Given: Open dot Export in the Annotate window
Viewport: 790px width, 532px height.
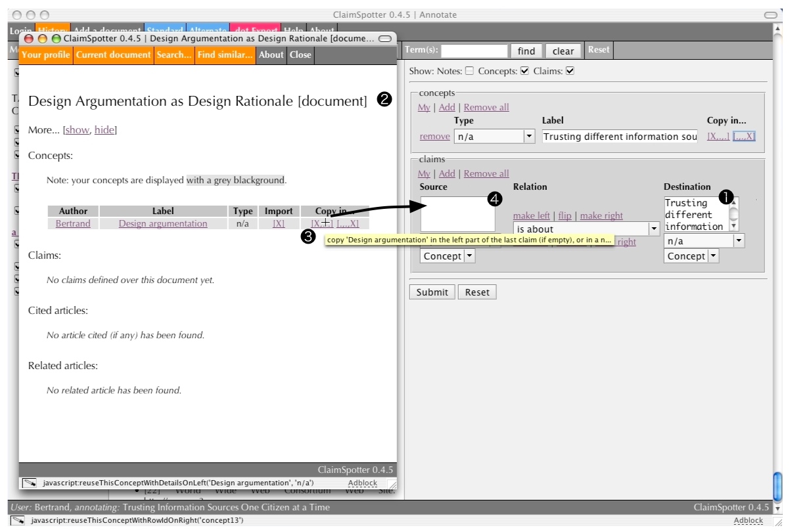Looking at the screenshot, I should tap(255, 30).
